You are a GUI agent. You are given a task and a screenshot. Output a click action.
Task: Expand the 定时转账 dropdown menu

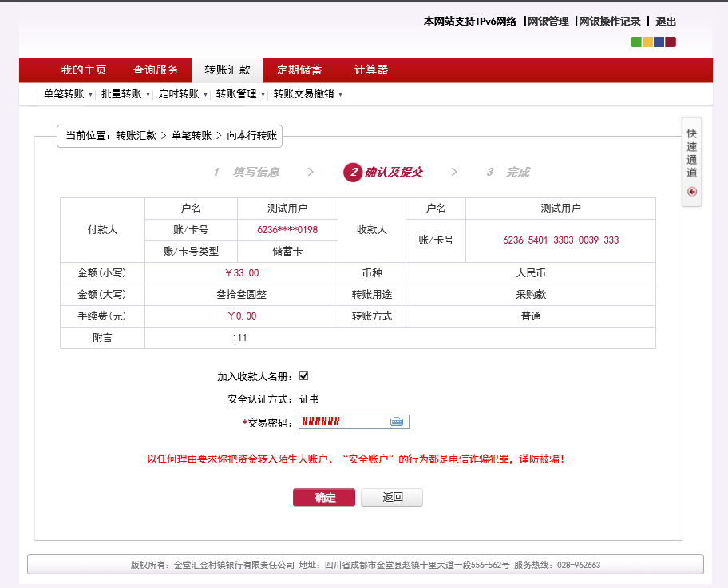point(183,94)
